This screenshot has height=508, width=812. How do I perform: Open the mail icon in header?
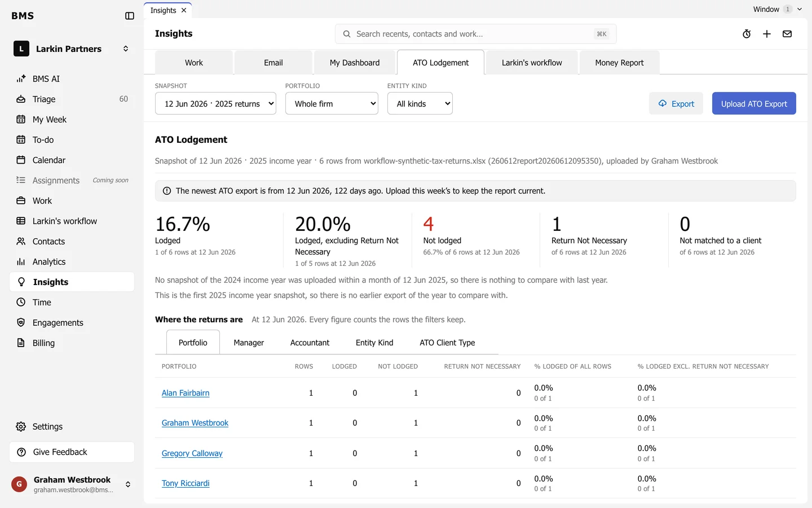coord(787,34)
